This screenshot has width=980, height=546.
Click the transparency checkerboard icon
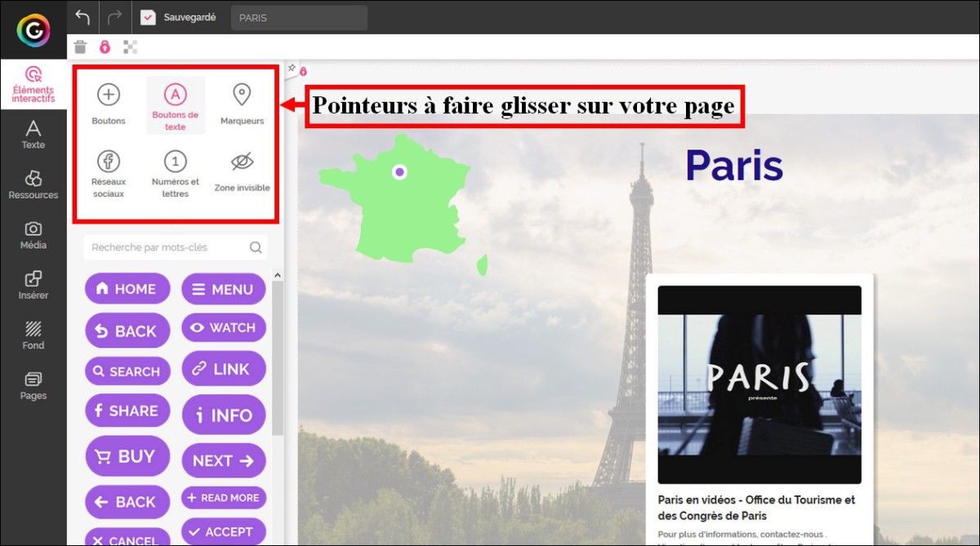130,47
